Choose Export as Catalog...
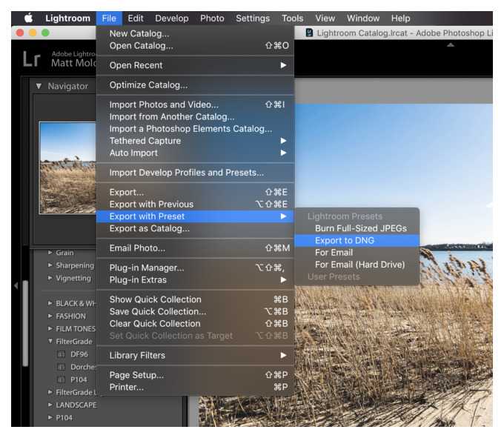This screenshot has width=504, height=438. (x=195, y=228)
